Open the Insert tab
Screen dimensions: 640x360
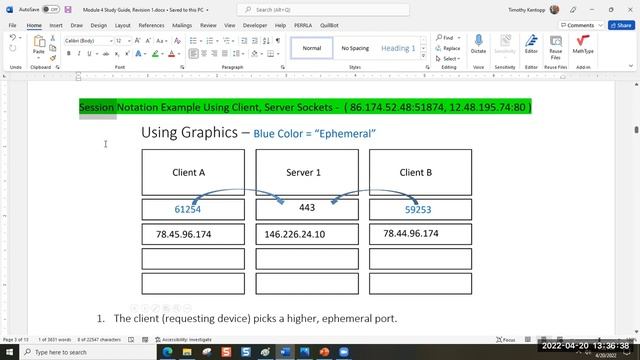click(56, 25)
